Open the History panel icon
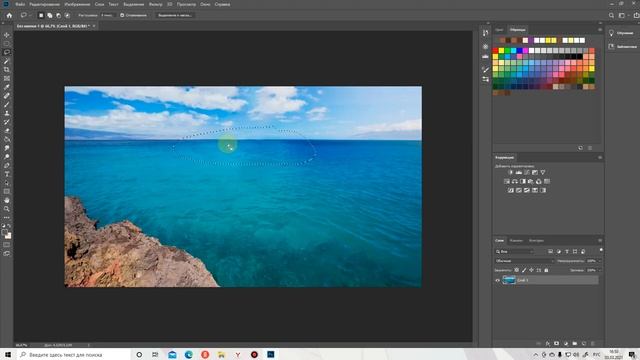The image size is (640, 360). pyautogui.click(x=485, y=33)
